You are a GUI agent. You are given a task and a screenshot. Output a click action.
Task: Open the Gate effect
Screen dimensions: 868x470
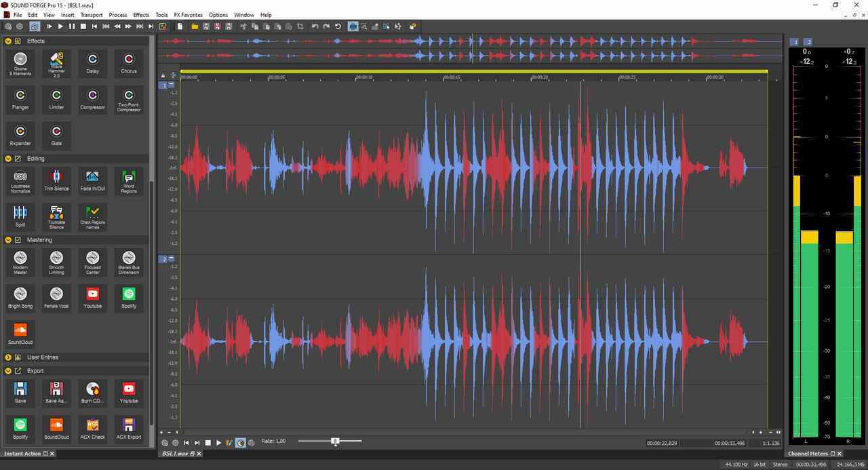point(56,135)
